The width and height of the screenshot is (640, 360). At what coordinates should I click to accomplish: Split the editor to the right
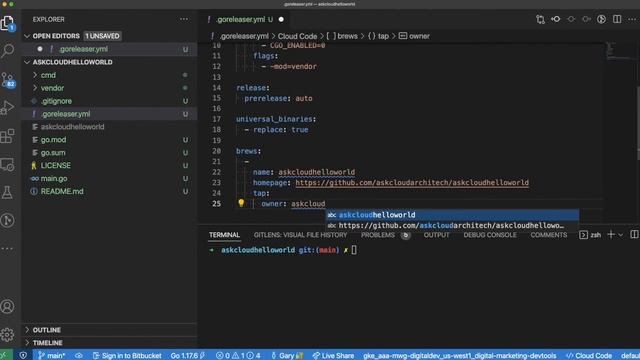[x=617, y=19]
